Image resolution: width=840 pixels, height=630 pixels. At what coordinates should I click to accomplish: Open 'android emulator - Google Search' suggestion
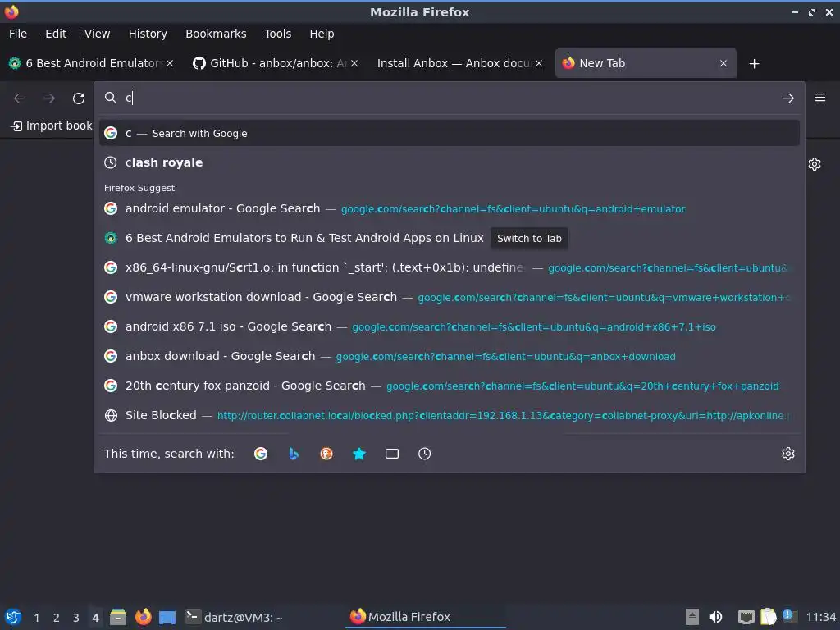450,208
